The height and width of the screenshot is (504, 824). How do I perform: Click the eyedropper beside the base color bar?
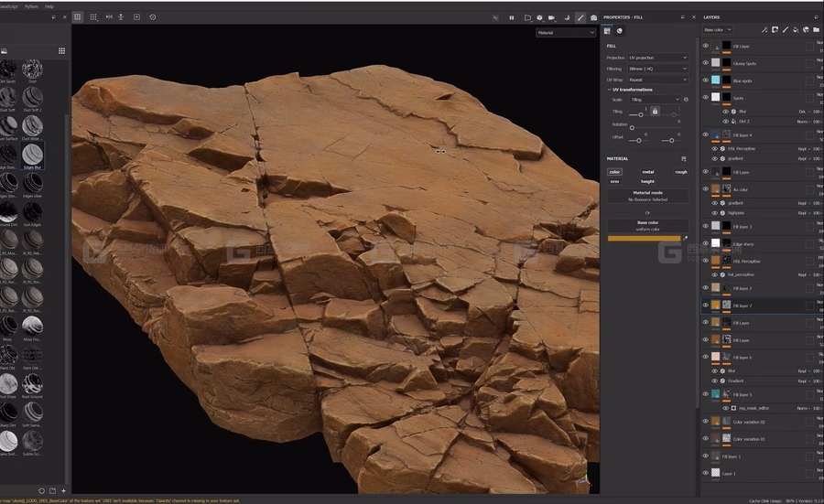coord(685,239)
